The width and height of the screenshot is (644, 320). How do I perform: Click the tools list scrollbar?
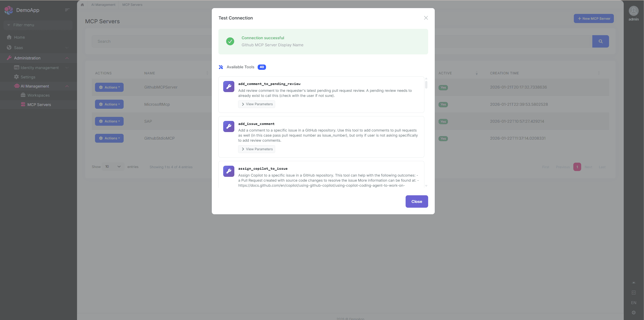pyautogui.click(x=426, y=85)
